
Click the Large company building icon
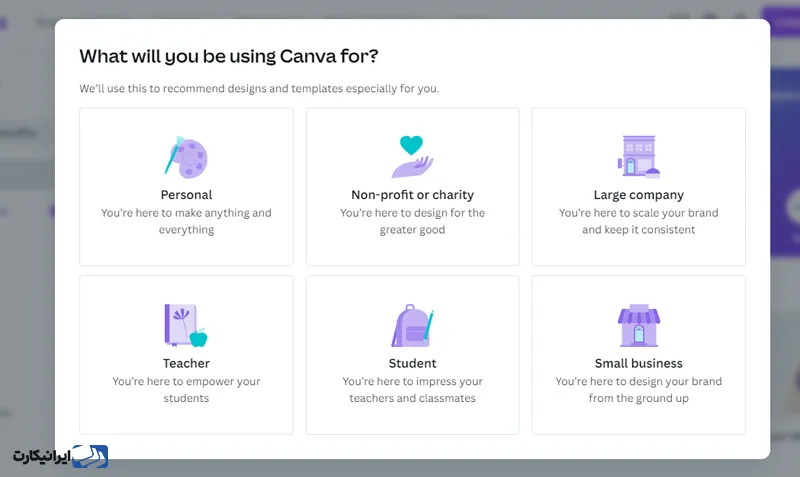(639, 157)
